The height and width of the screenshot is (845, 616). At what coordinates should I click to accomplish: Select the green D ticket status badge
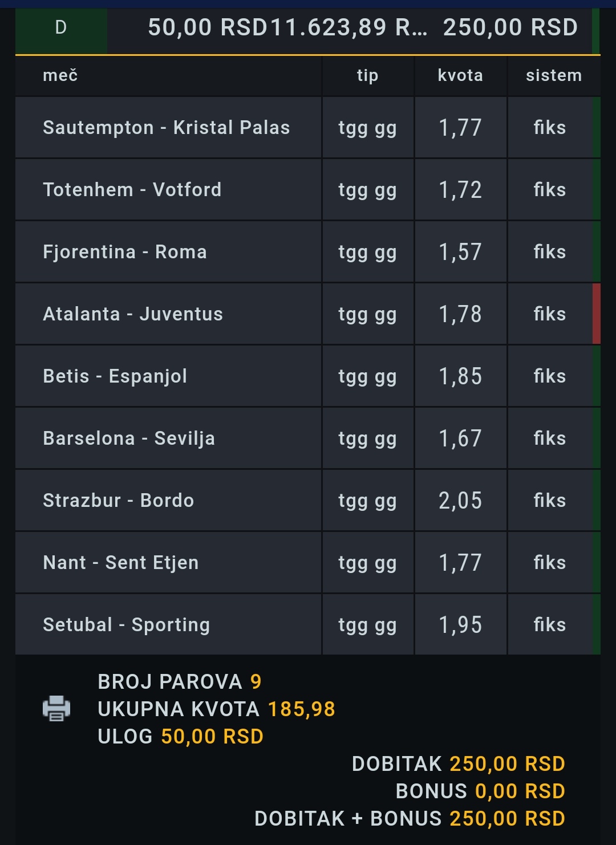click(x=61, y=28)
